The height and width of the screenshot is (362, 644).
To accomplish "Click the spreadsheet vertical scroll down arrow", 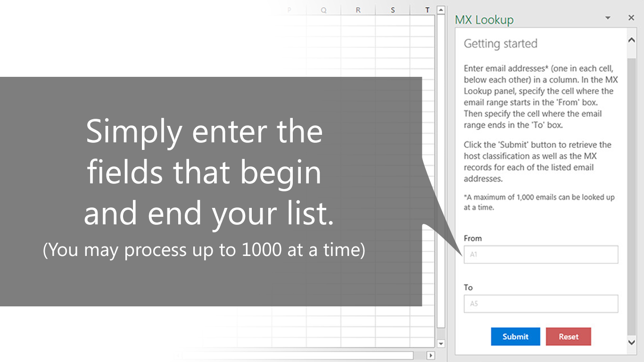I will pos(441,344).
